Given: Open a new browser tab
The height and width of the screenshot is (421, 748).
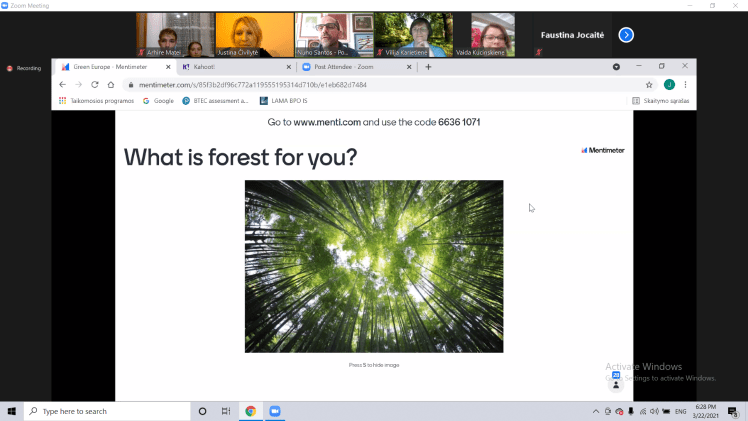Looking at the screenshot, I should tap(428, 67).
